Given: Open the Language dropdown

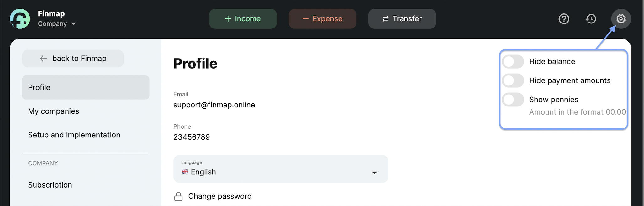Looking at the screenshot, I should pos(281,169).
